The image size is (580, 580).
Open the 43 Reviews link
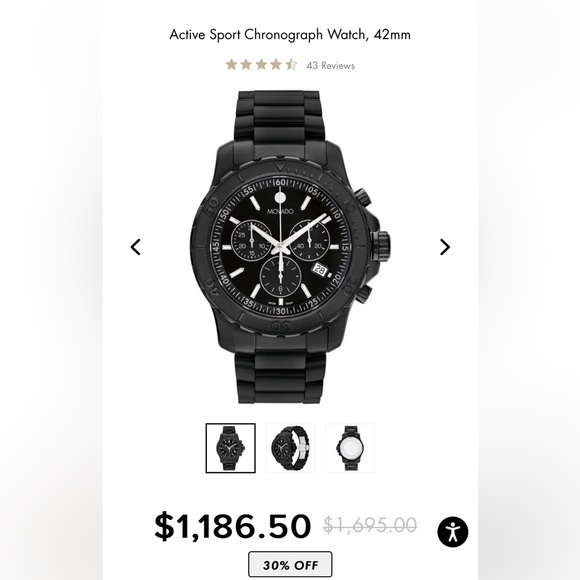330,65
